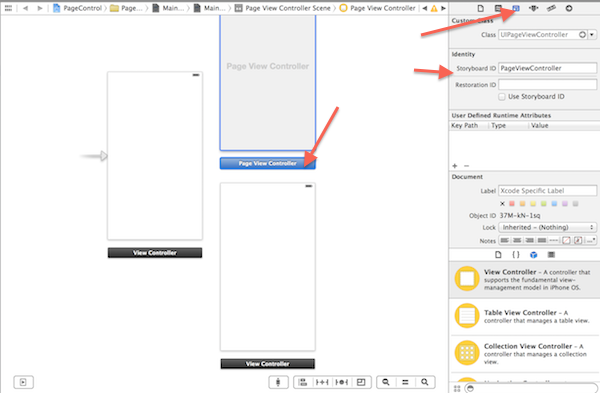Click the Storyboard ID field
Screen dimensions: 600x393
(547, 68)
